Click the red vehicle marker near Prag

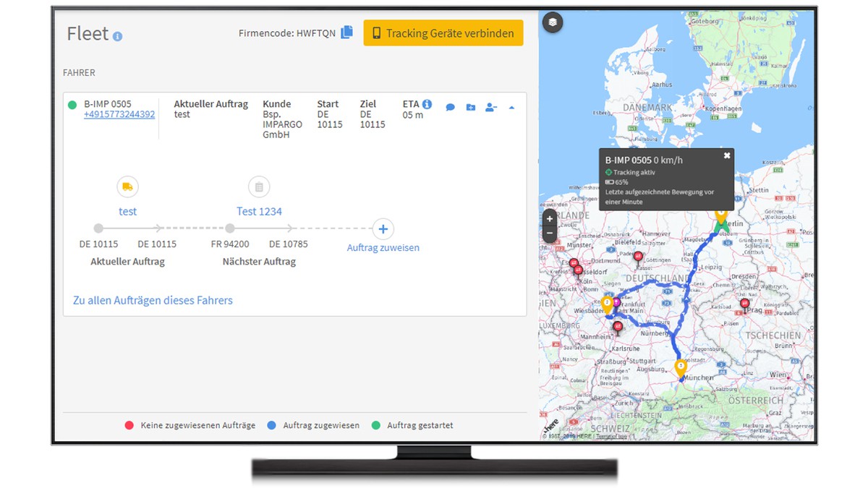tap(744, 304)
